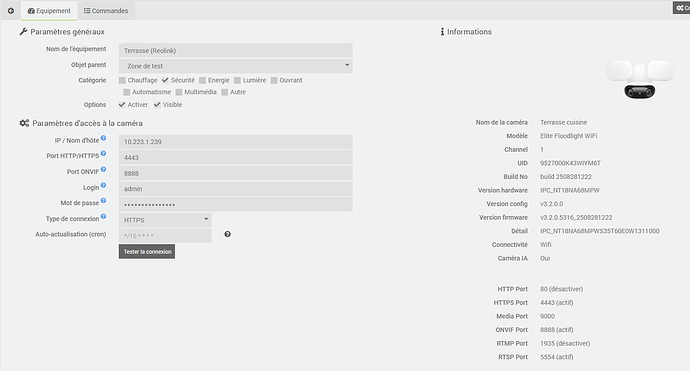This screenshot has height=371, width=690.
Task: Edit the Nom de l'équipement field
Action: [235, 50]
